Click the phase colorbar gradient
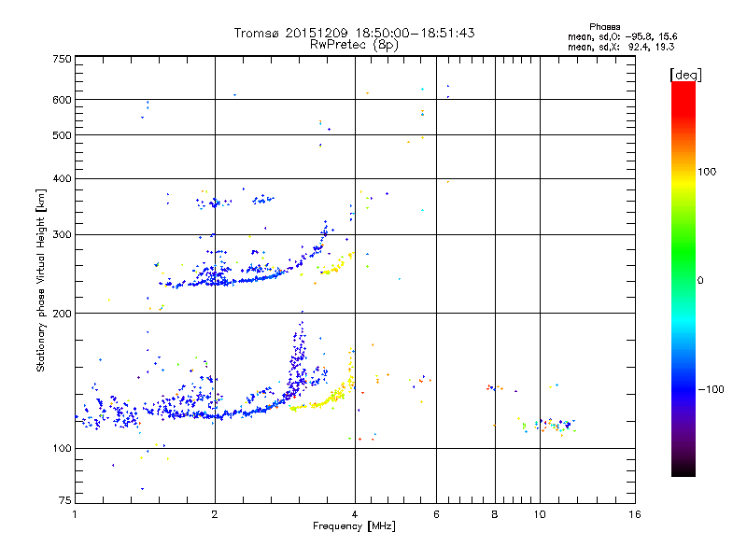Screen dimensions: 747x560 684,279
